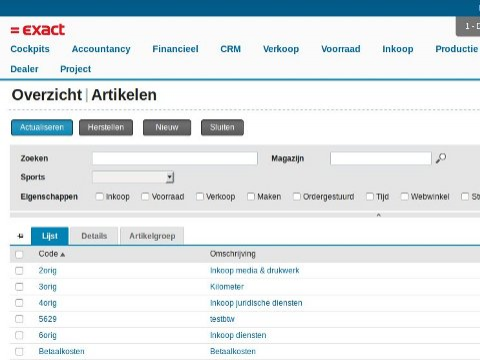480x360 pixels.
Task: Open the Kilometer description link
Action: pyautogui.click(x=227, y=287)
